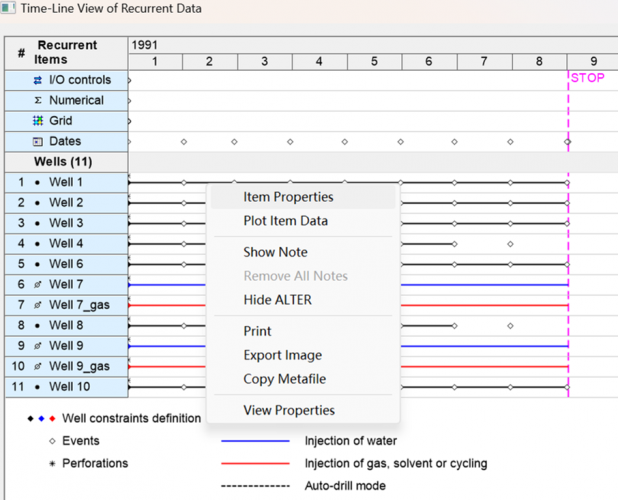
Task: Click the Grid colored icon
Action: click(38, 121)
